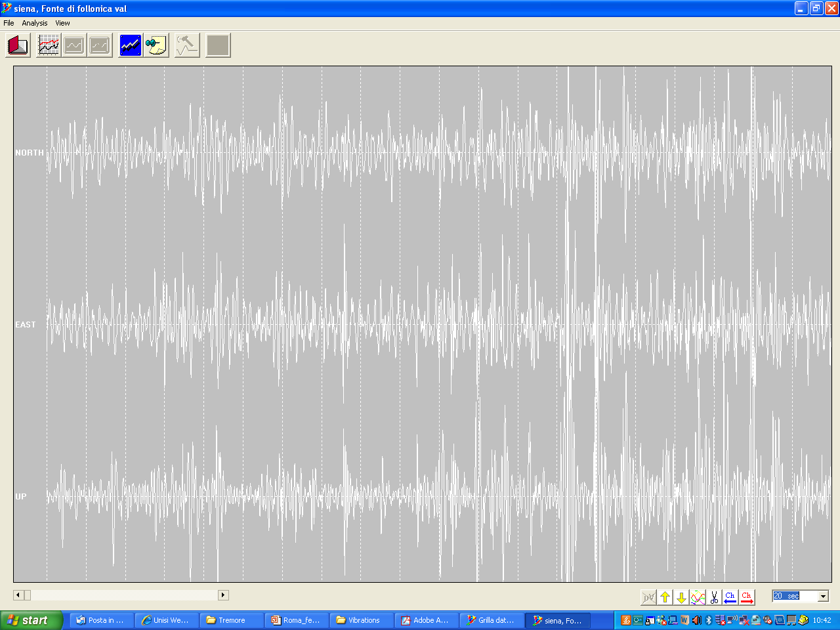The height and width of the screenshot is (630, 840).
Task: Click the EAST channel label
Action: (x=26, y=324)
